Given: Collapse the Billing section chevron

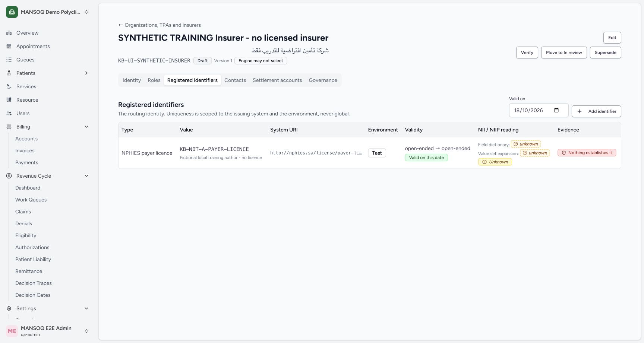Looking at the screenshot, I should [x=86, y=127].
